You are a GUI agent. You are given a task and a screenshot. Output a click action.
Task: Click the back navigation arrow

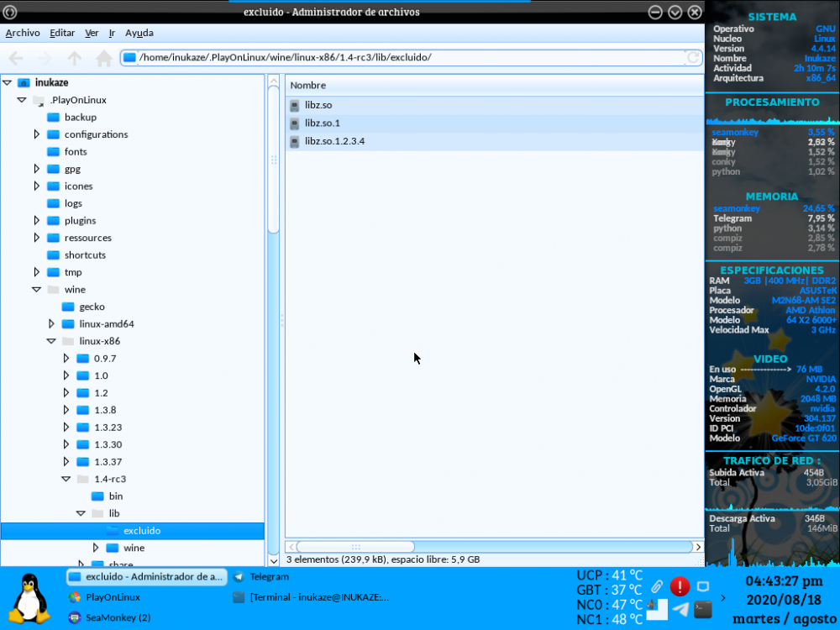pos(16,58)
